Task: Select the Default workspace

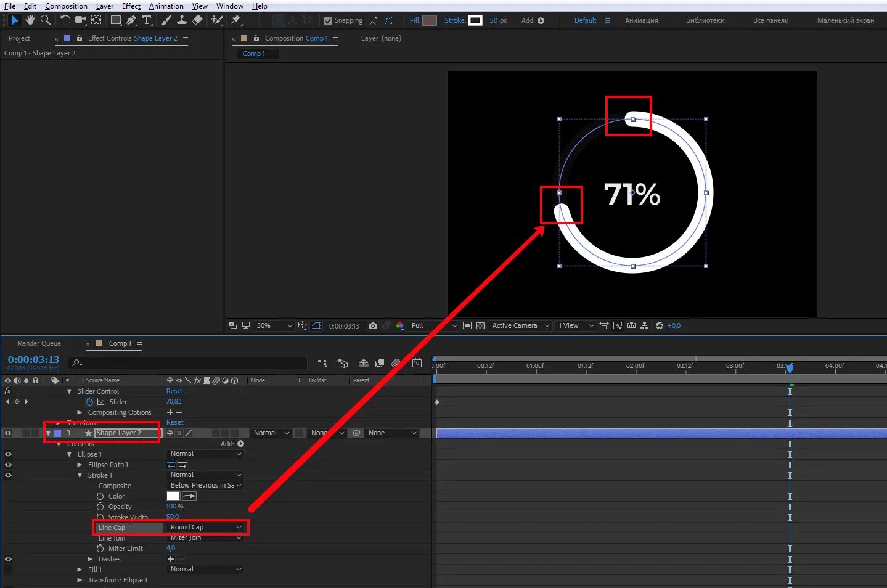Action: click(x=585, y=20)
